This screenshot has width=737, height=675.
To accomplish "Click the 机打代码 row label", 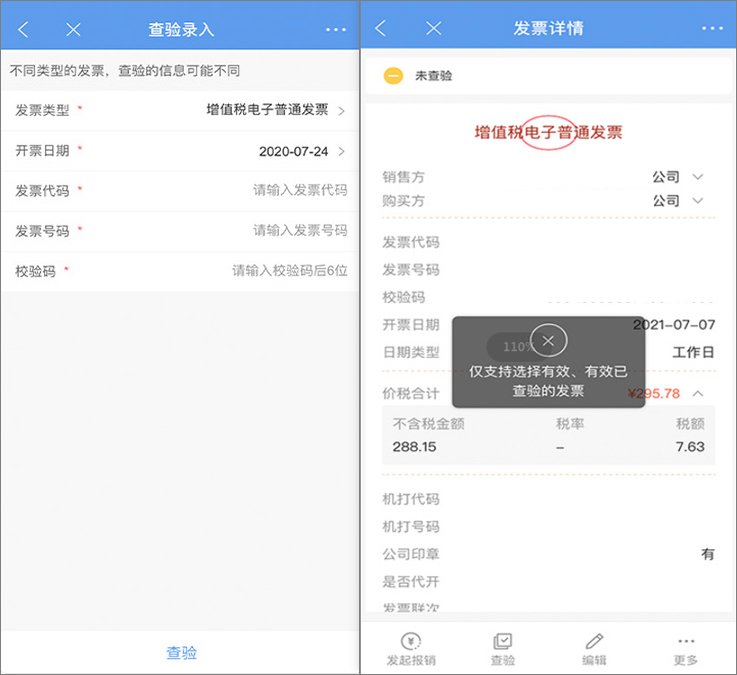I will point(411,499).
